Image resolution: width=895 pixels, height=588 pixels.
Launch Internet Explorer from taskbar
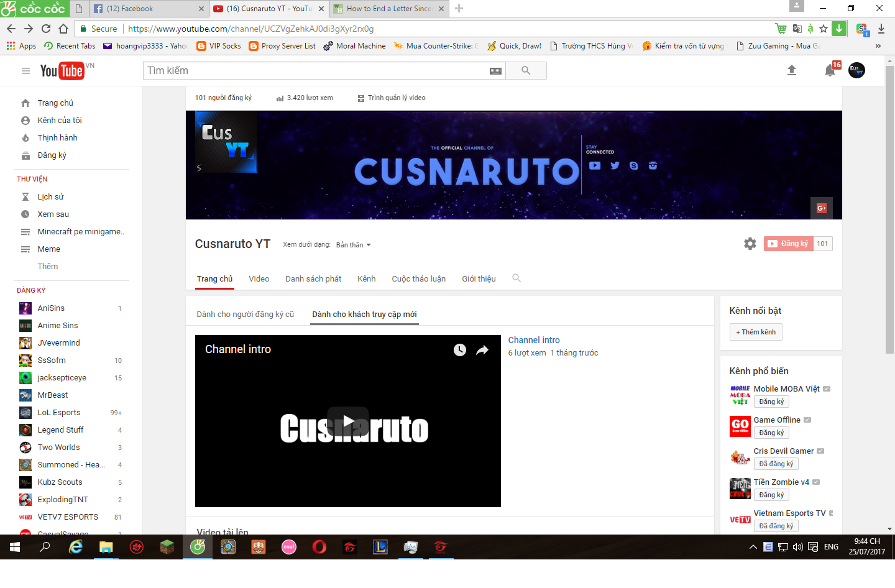(x=76, y=547)
